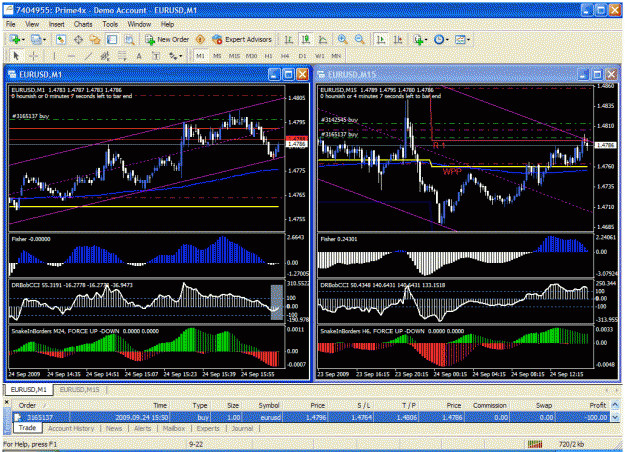Select the Trendline drawing tool
Image resolution: width=625 pixels, height=452 pixels.
coord(88,56)
